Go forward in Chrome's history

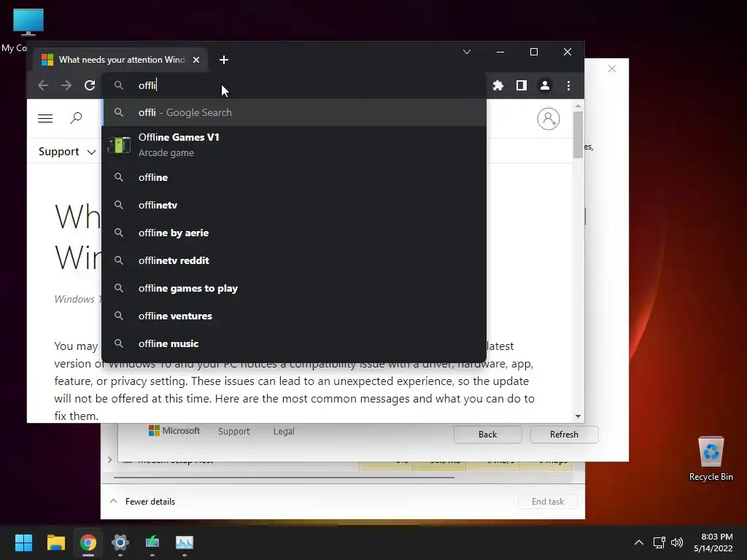click(x=66, y=85)
